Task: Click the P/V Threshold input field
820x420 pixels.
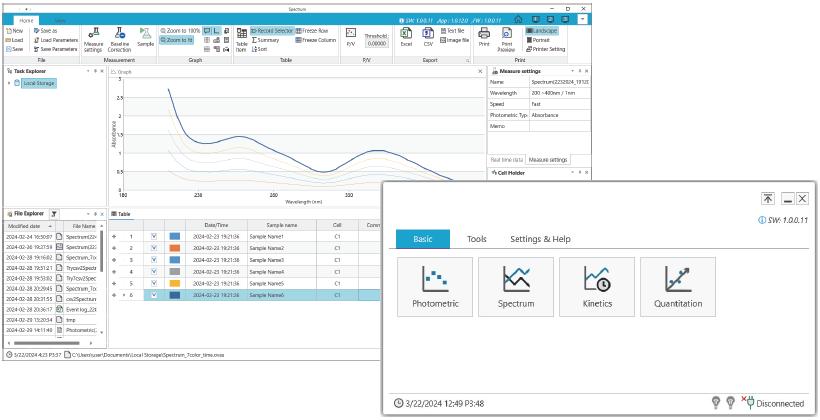Action: coord(377,44)
